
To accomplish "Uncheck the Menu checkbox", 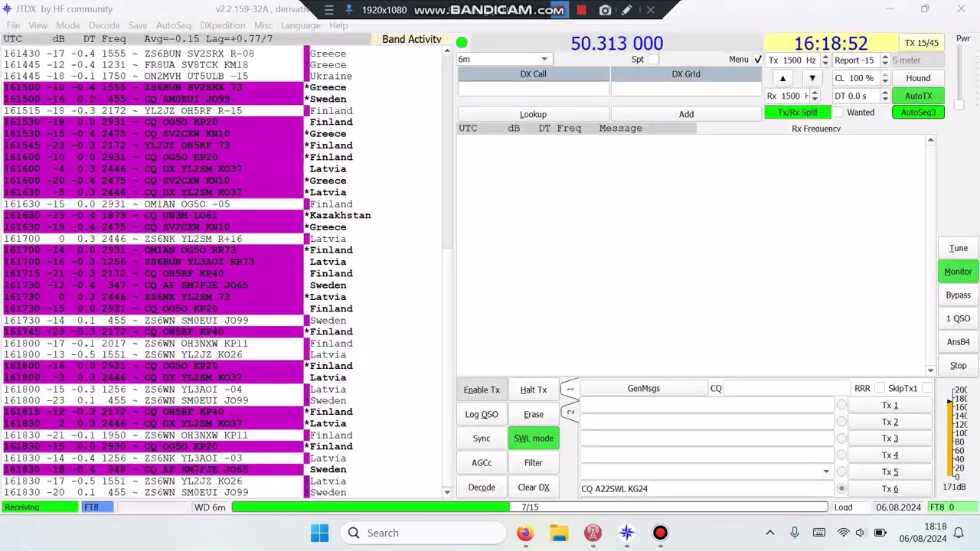I will coord(758,60).
